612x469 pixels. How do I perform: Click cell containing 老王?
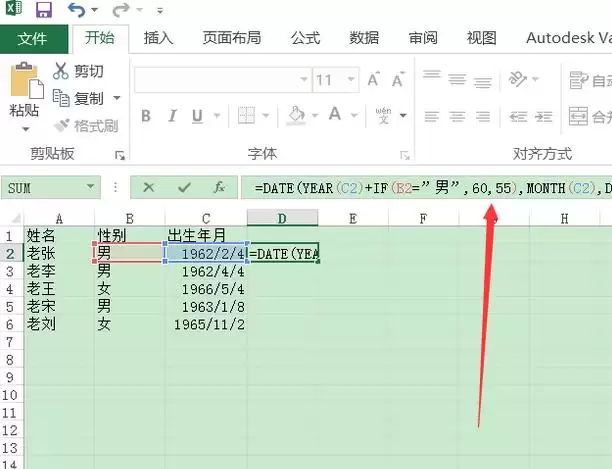(x=59, y=289)
